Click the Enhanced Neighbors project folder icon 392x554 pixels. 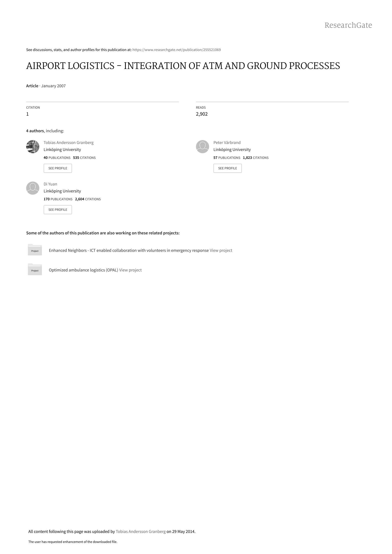(x=35, y=250)
